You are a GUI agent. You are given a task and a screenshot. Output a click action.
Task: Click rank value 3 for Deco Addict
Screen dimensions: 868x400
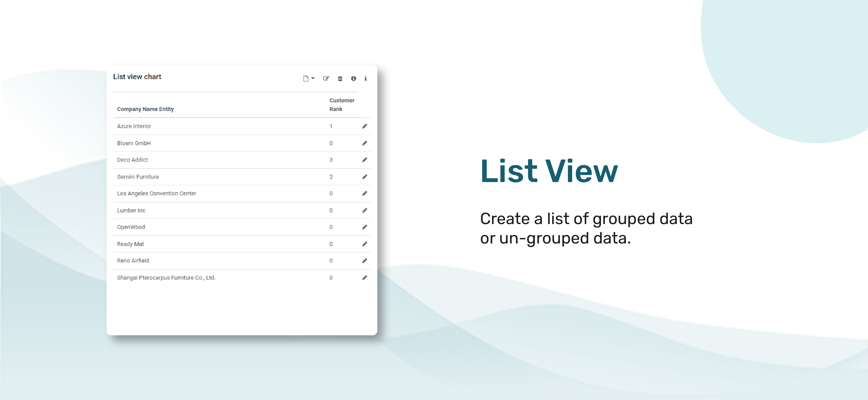(331, 160)
